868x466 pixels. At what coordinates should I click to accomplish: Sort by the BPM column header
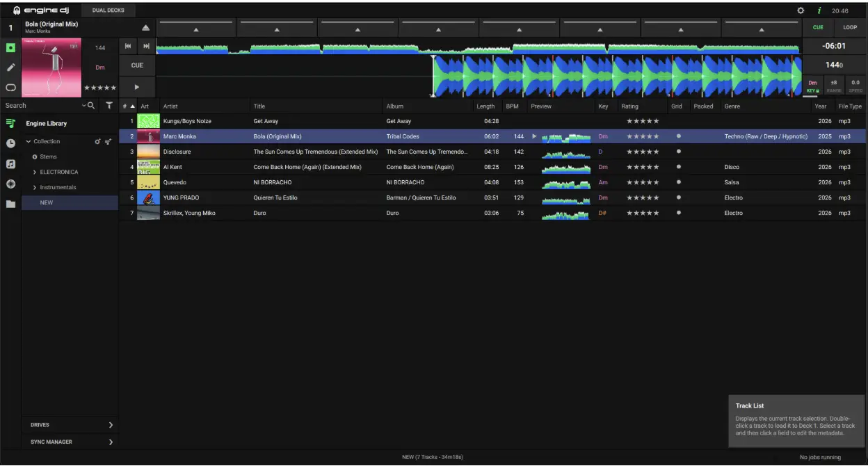pyautogui.click(x=514, y=106)
